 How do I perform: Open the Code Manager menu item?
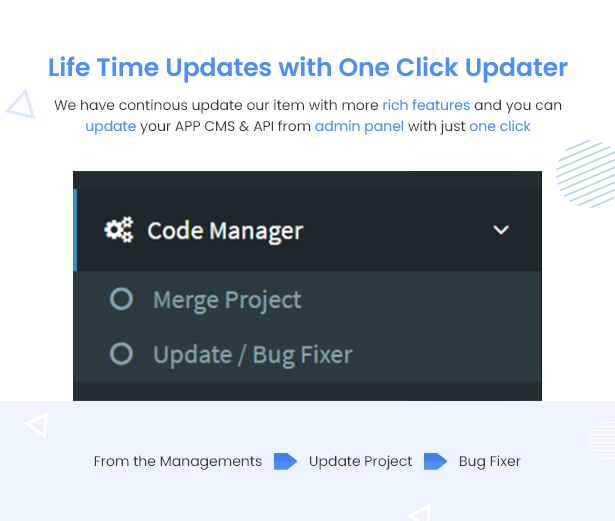pyautogui.click(x=308, y=230)
